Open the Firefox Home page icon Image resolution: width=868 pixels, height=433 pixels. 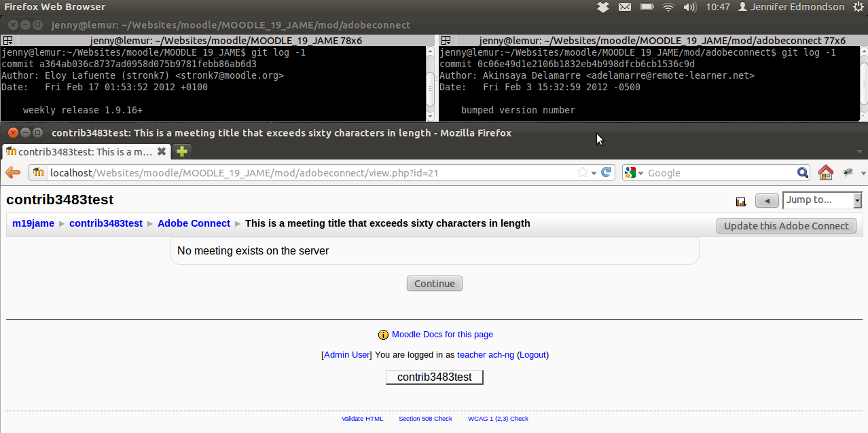pyautogui.click(x=825, y=172)
